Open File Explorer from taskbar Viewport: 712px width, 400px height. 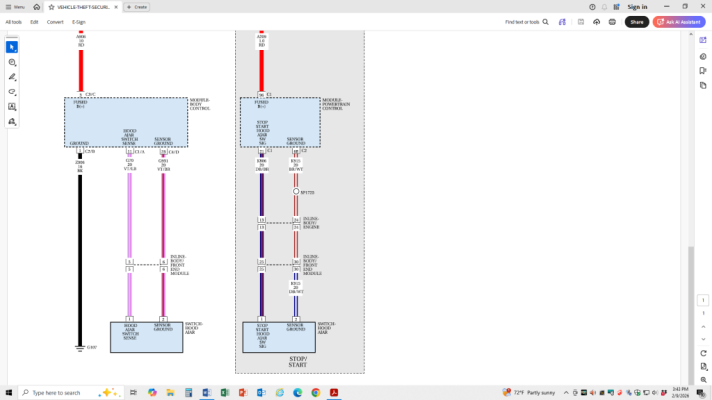tap(170, 392)
